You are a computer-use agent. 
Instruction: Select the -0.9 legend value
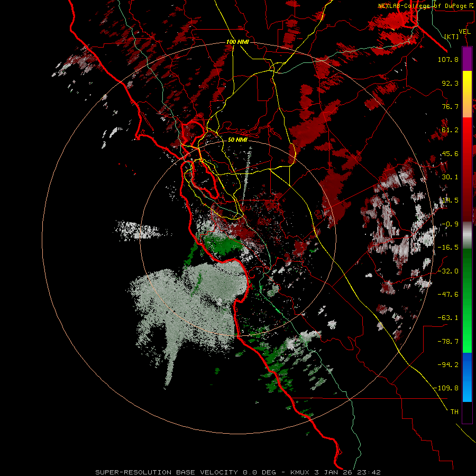(x=450, y=224)
